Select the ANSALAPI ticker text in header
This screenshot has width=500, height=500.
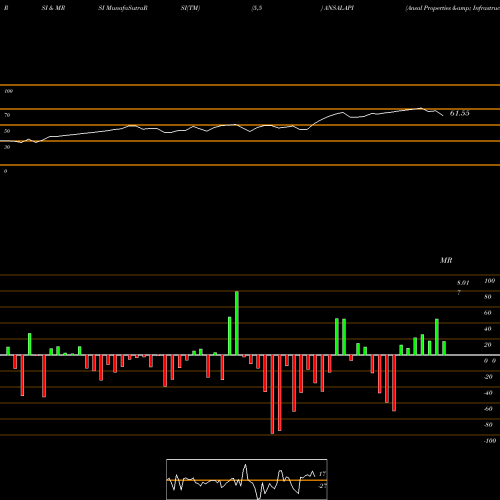click(x=339, y=8)
